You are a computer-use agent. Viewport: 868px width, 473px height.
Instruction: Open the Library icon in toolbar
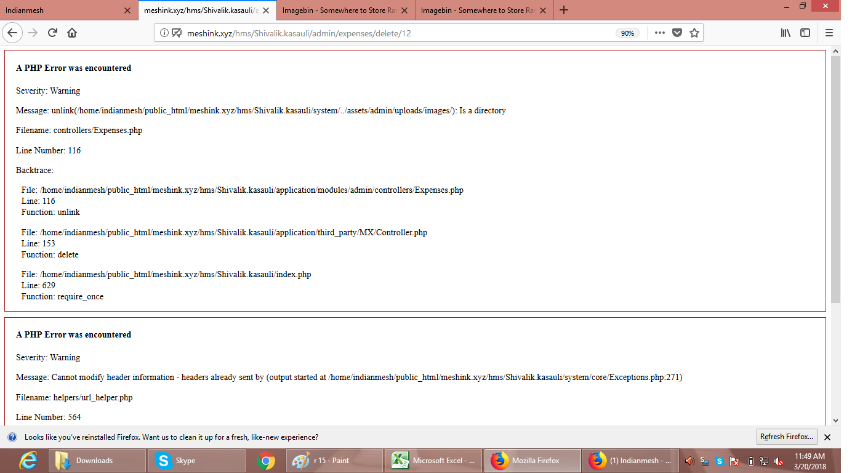tap(786, 33)
